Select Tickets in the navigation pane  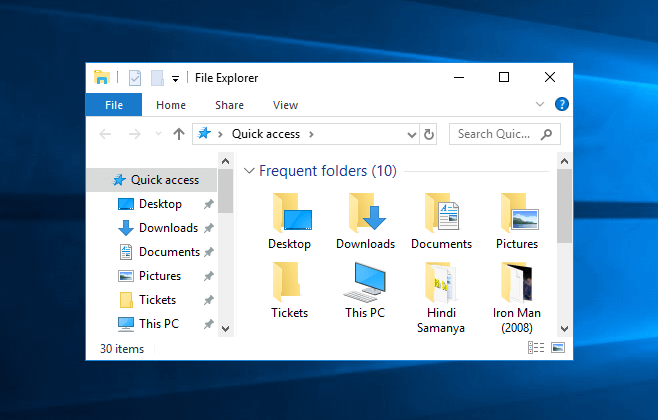pos(157,300)
